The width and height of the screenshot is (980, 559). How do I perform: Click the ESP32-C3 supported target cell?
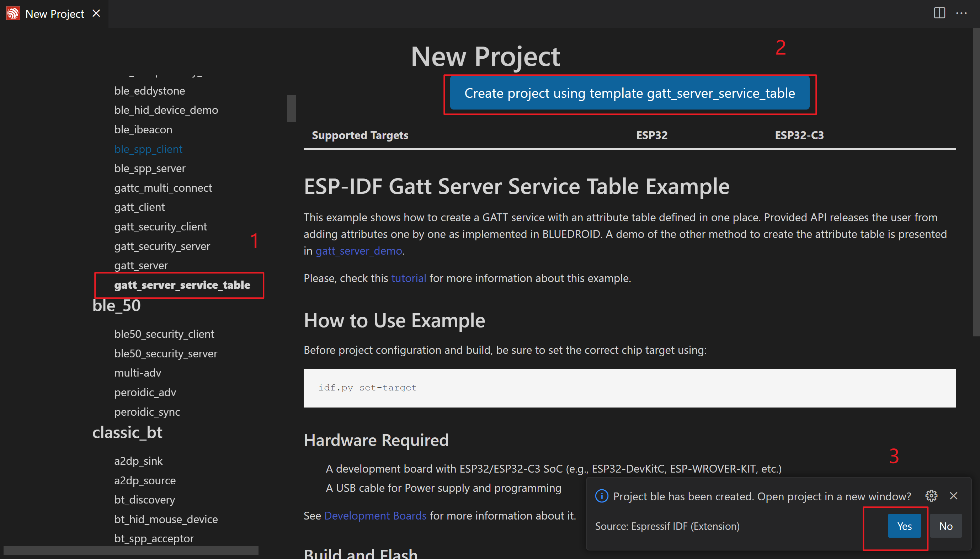[x=799, y=135]
